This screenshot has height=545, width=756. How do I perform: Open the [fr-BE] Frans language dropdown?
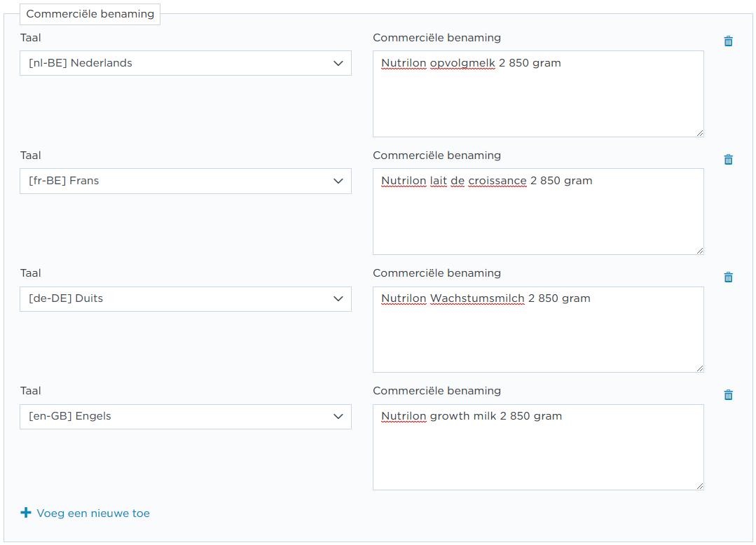pyautogui.click(x=186, y=181)
